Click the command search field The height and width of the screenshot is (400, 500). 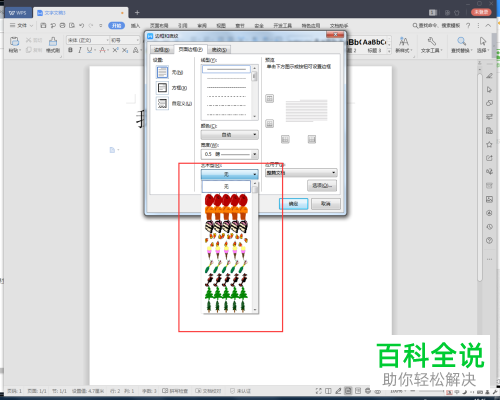click(x=437, y=25)
